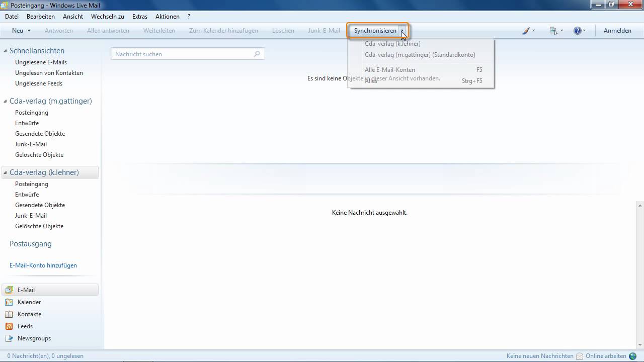Open the dropdown arrow beside the help icon
644x362 pixels.
tap(584, 31)
